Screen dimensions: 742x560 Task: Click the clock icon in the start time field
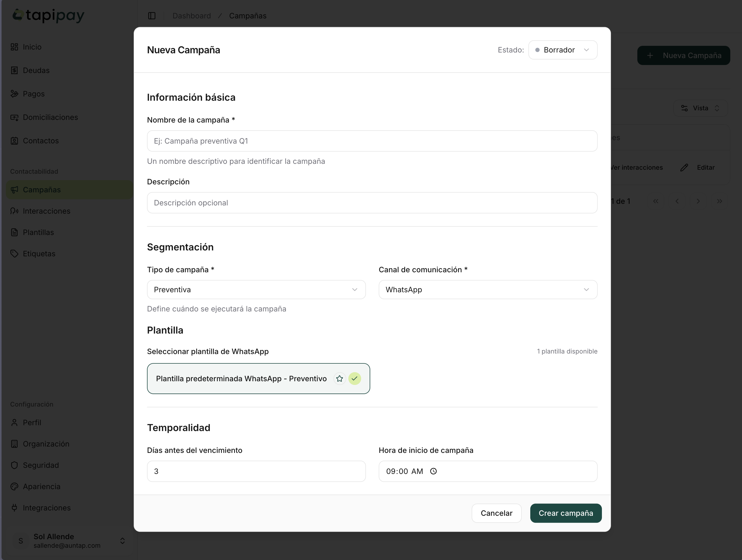point(433,471)
